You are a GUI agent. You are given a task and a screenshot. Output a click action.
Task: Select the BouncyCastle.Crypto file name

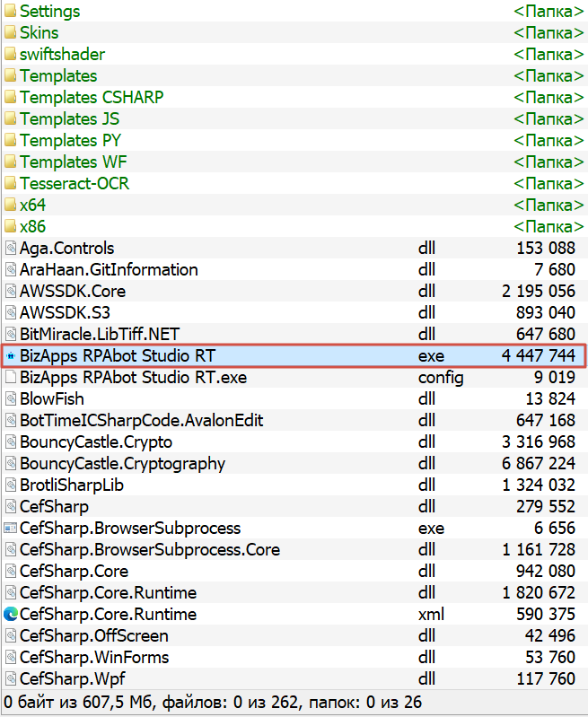[96, 442]
